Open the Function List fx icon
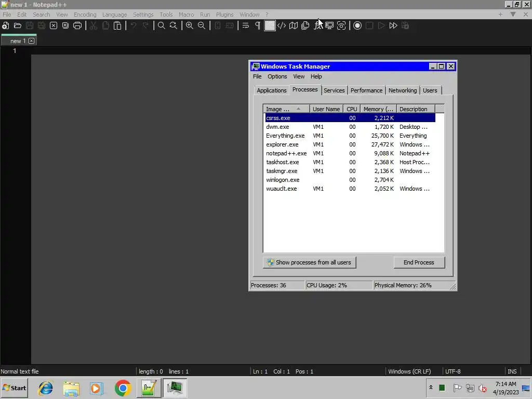The image size is (532, 399). click(x=318, y=25)
